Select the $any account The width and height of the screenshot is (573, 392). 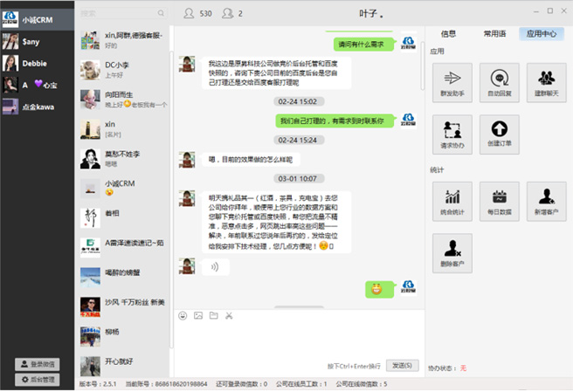(x=38, y=42)
